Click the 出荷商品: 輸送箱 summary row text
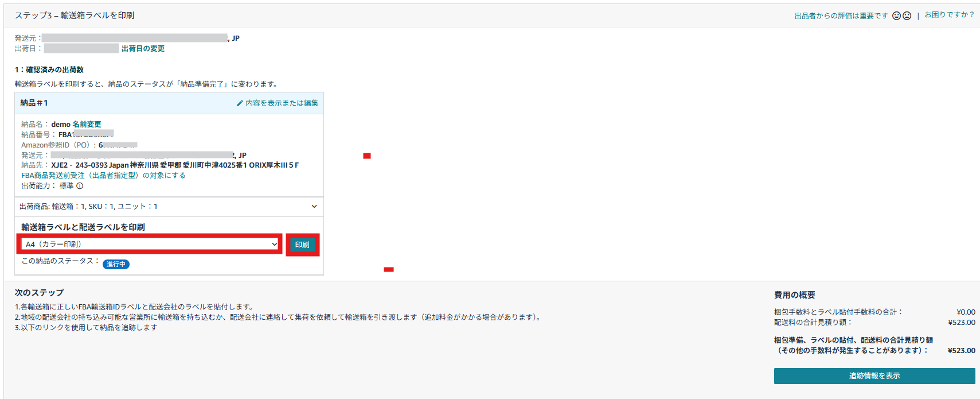This screenshot has width=980, height=399. (88, 207)
